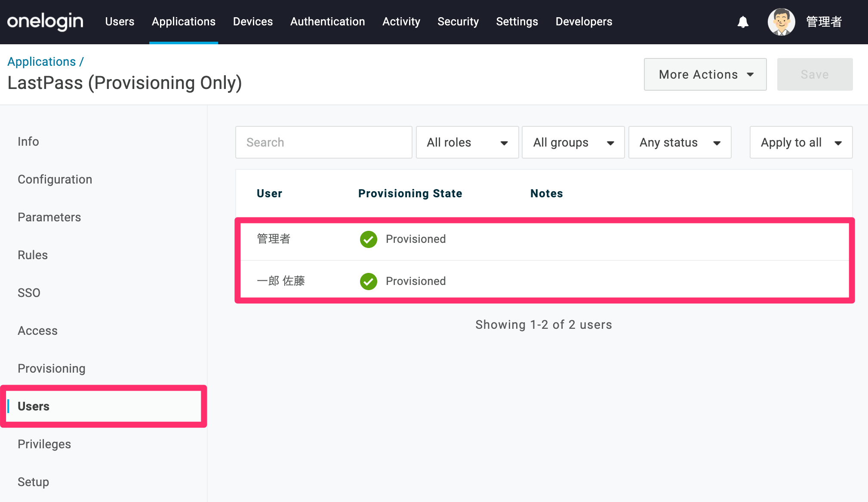
Task: Expand the Apply to all dropdown
Action: point(801,142)
